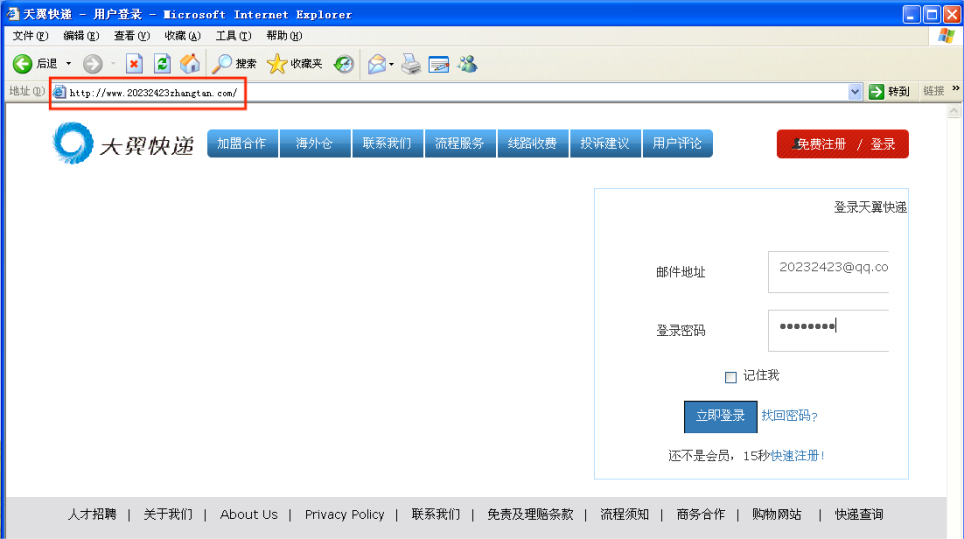Select the 流程服务 navigation tab

[460, 143]
